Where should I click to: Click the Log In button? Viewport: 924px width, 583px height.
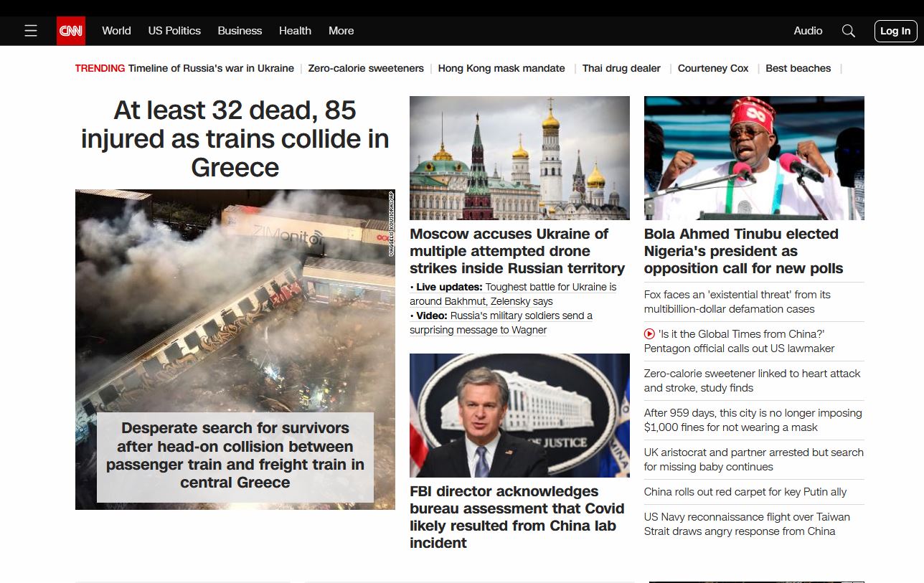[x=895, y=31]
